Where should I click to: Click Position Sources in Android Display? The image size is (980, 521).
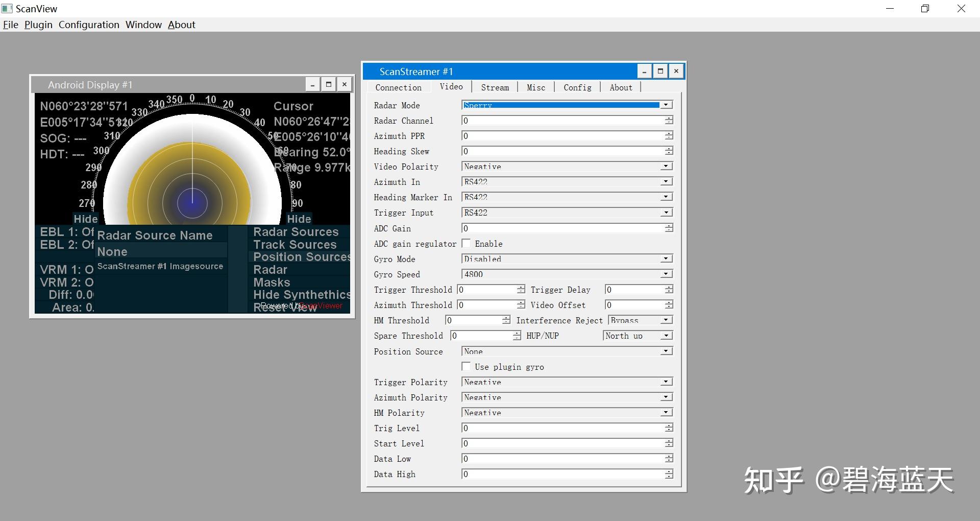click(302, 257)
